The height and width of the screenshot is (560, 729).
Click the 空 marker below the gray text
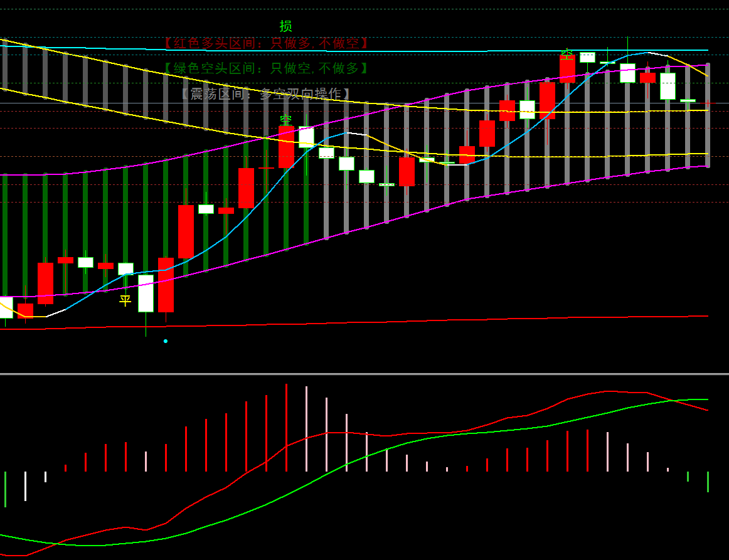pyautogui.click(x=285, y=119)
